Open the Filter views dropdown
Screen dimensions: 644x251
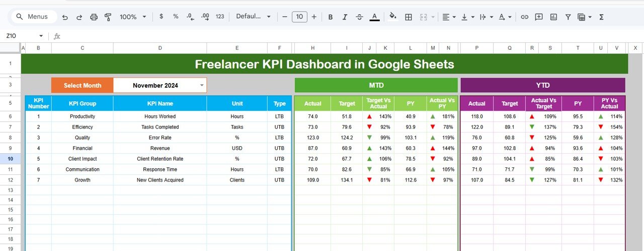(584, 17)
